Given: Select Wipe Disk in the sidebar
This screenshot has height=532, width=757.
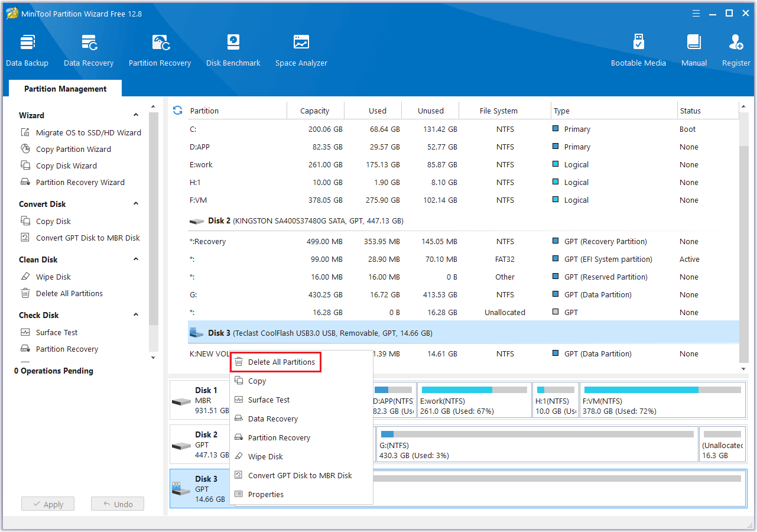Looking at the screenshot, I should (x=46, y=277).
